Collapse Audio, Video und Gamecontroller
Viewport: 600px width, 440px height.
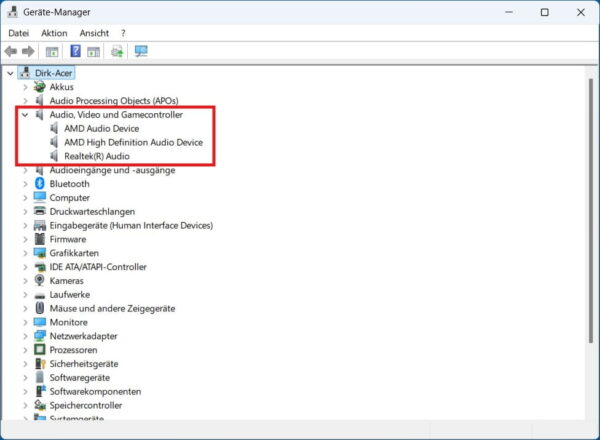click(25, 115)
